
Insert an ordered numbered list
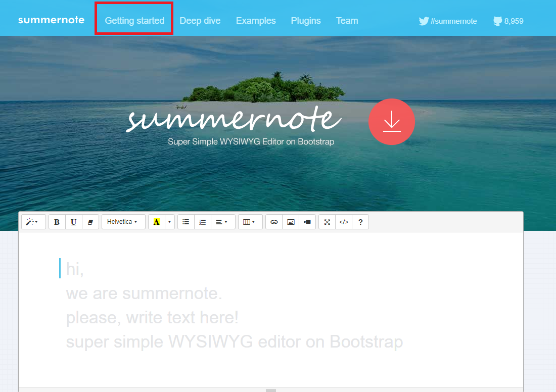[x=203, y=222]
